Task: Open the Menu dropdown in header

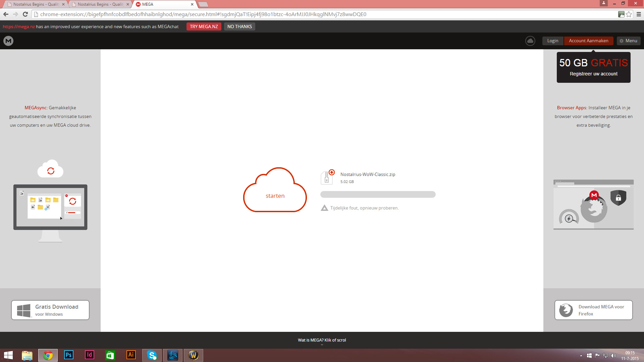Action: click(x=629, y=41)
